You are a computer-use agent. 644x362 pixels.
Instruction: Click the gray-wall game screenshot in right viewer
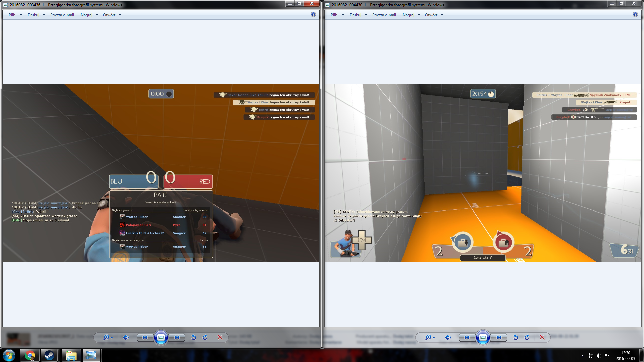[483, 173]
